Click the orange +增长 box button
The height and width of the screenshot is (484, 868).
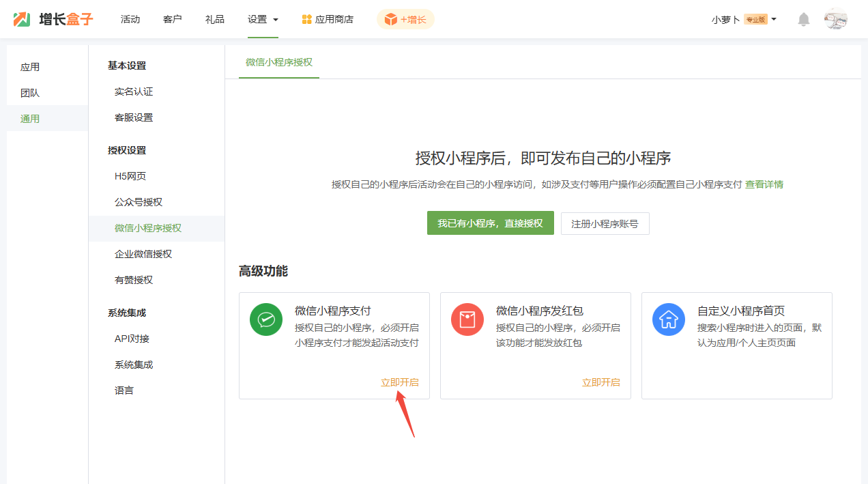[405, 20]
